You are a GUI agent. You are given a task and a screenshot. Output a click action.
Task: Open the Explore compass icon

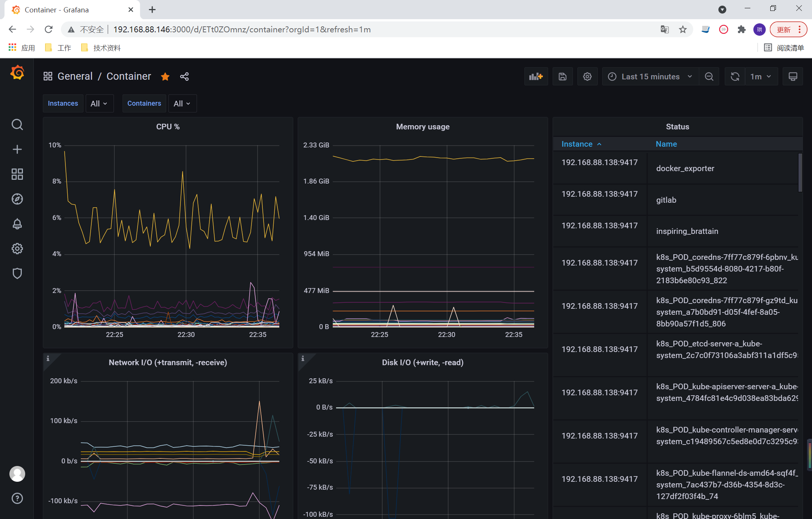click(x=17, y=199)
